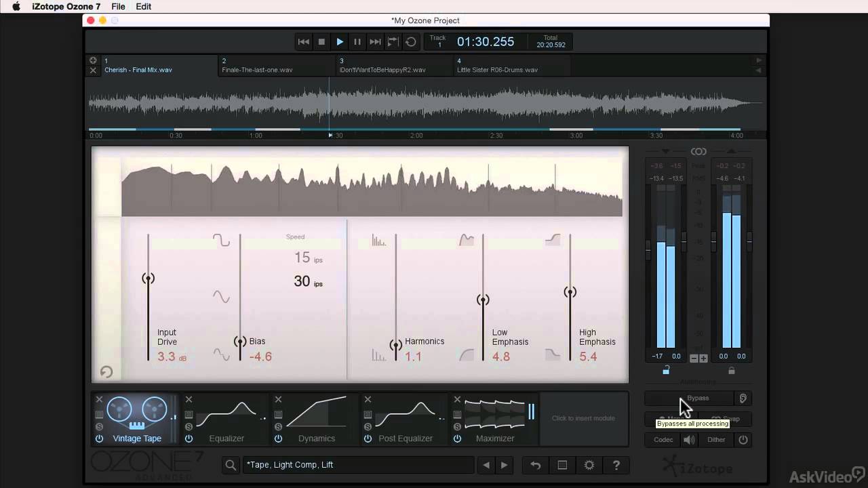Remove current track with the X icon below plus
Viewport: 868px width, 488px height.
click(93, 70)
